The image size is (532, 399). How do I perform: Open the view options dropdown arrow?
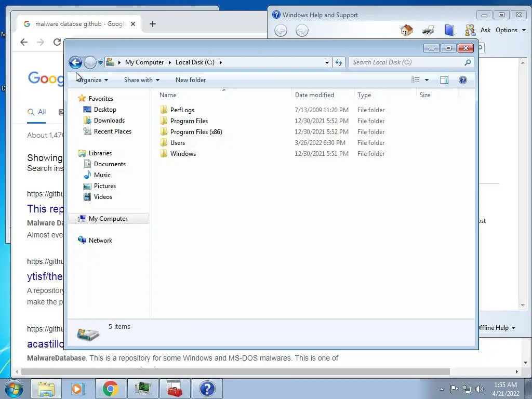(x=427, y=80)
